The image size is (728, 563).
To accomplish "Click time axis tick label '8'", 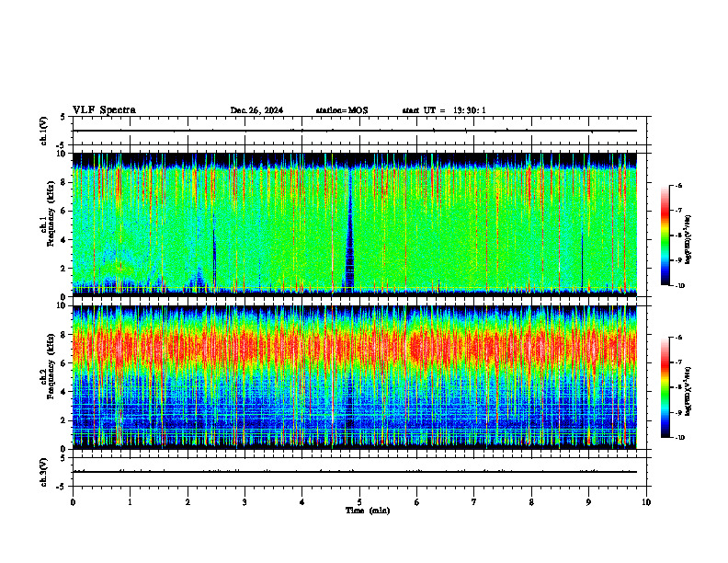I will point(531,502).
